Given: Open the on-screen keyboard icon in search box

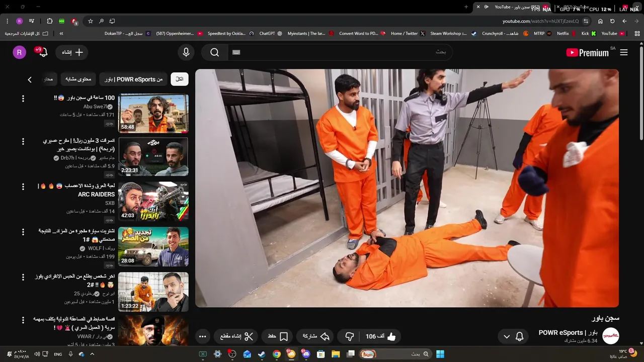Looking at the screenshot, I should click(x=236, y=52).
